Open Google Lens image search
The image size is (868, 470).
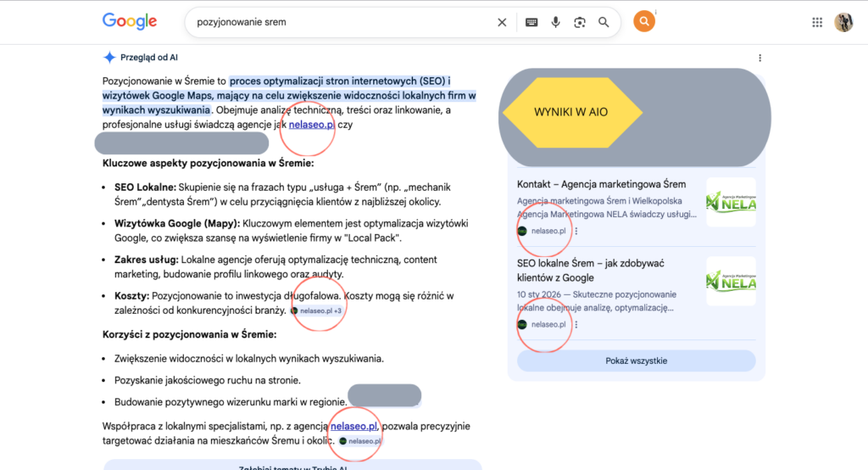[x=580, y=22]
